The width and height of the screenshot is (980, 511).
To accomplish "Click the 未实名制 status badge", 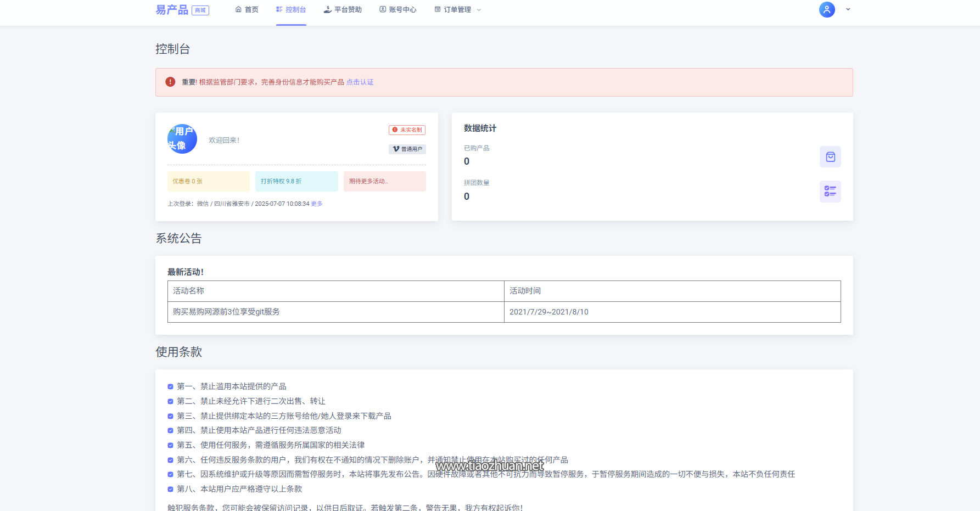I will tap(407, 130).
